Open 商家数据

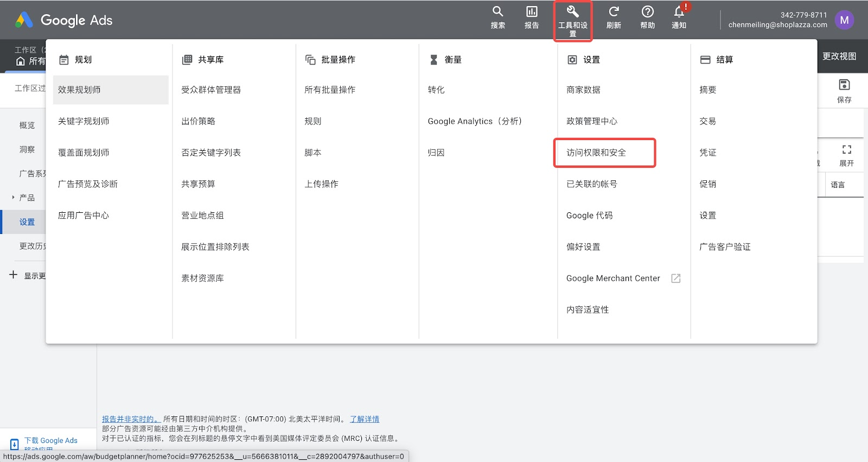point(583,90)
